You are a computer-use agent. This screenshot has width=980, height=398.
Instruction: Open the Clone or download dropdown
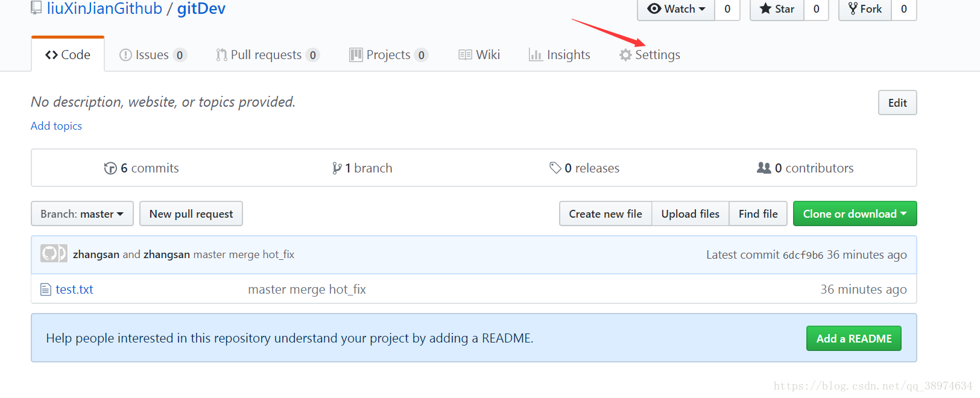click(x=855, y=214)
